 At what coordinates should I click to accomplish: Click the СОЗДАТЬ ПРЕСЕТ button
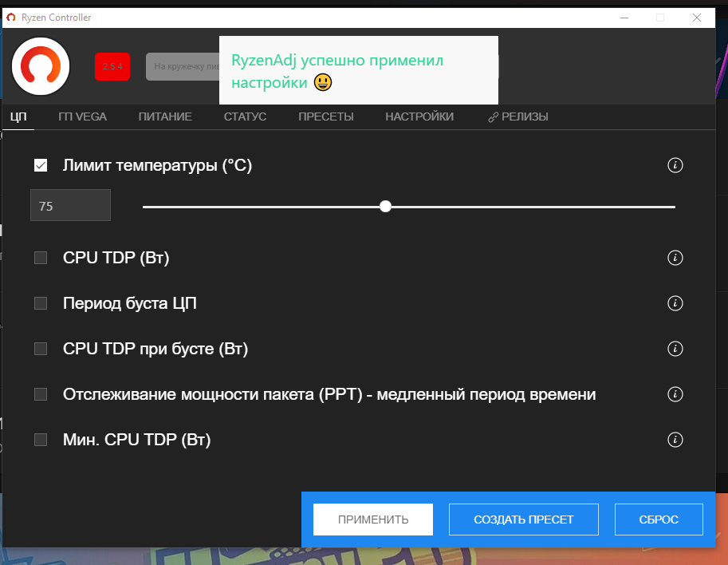click(x=524, y=520)
